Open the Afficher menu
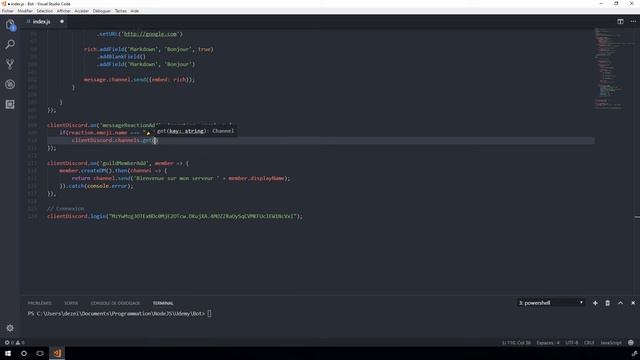Image resolution: width=640 pixels, height=360 pixels. coord(64,11)
